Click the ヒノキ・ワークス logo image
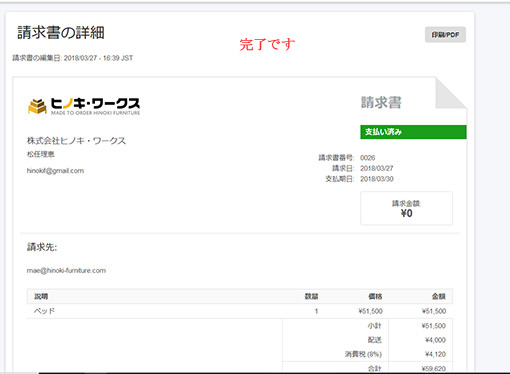Image resolution: width=510 pixels, height=374 pixels. point(84,106)
